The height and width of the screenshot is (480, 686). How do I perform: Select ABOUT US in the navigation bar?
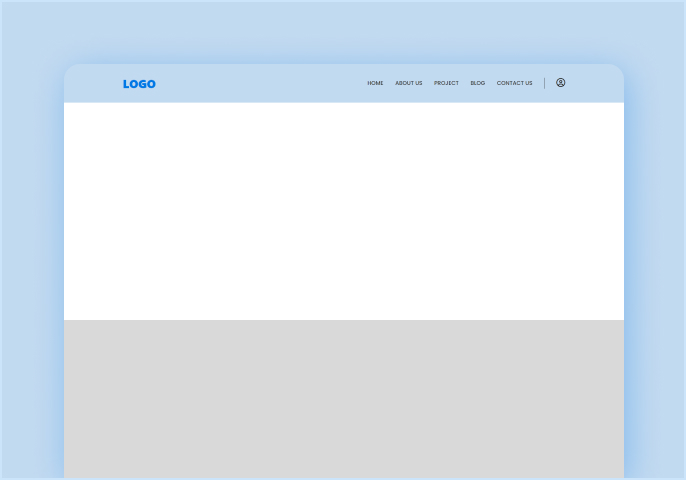point(408,83)
